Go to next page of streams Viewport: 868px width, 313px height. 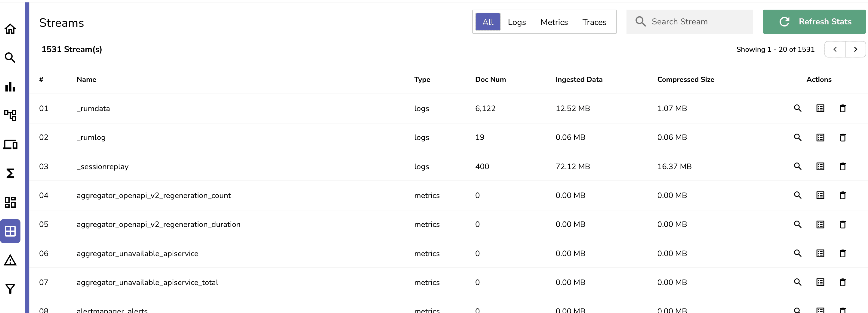click(x=855, y=49)
